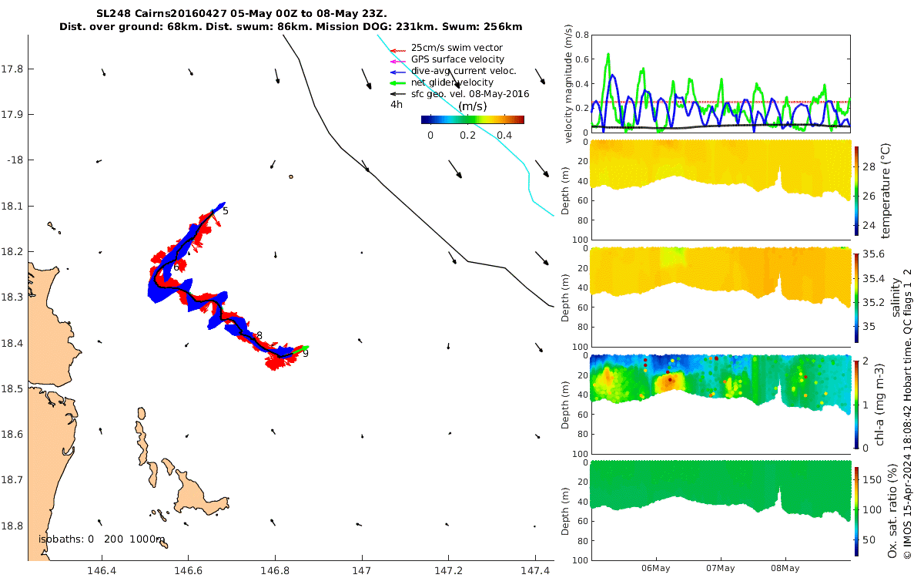
Task: Click longitude tick label "146.6"
Action: tap(188, 571)
